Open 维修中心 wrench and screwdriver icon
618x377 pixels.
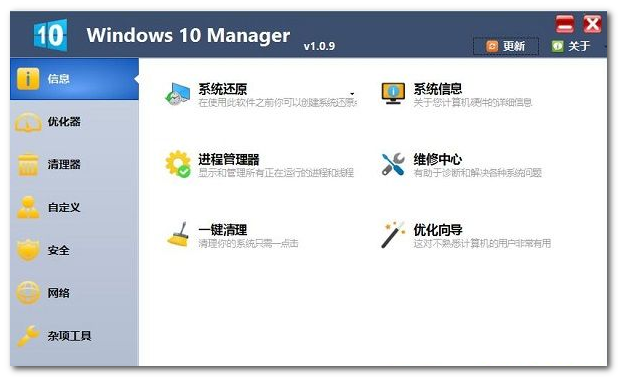(x=393, y=164)
